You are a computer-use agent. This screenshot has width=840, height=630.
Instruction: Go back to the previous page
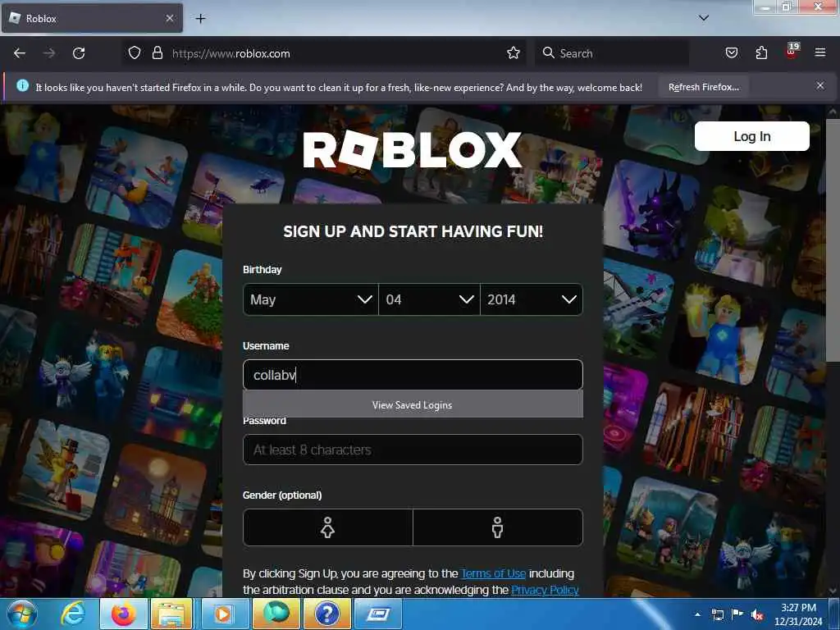click(x=20, y=53)
